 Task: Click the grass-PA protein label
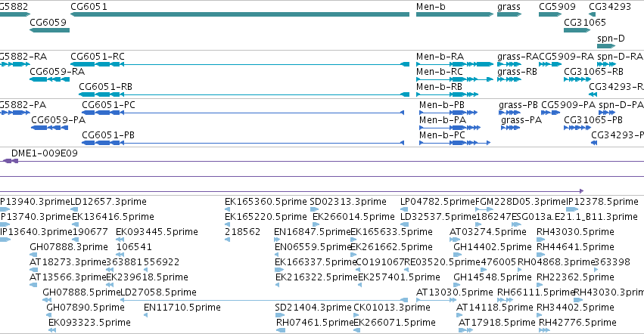521,120
